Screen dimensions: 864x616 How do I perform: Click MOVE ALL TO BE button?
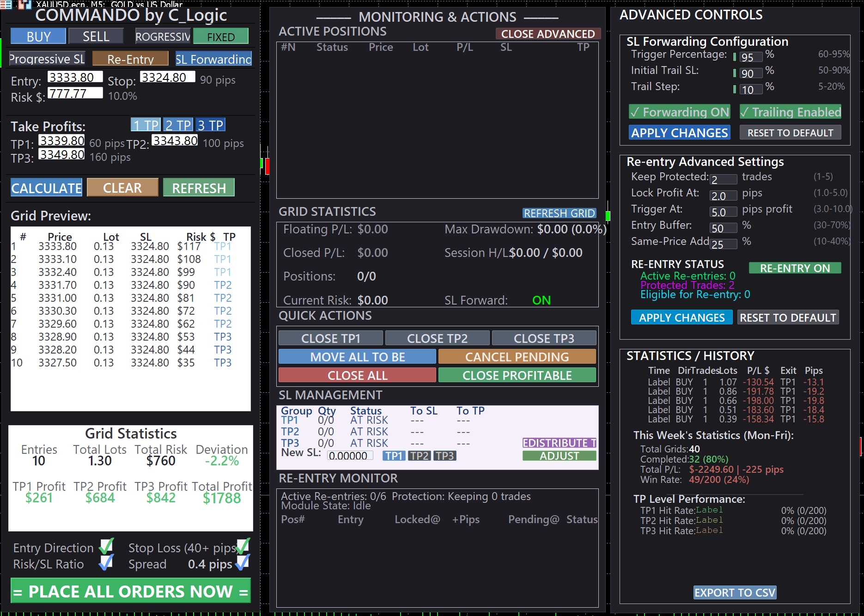[358, 357]
